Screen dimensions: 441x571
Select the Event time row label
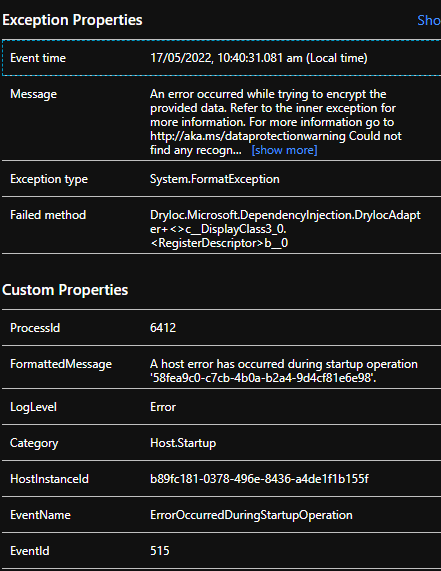38,58
